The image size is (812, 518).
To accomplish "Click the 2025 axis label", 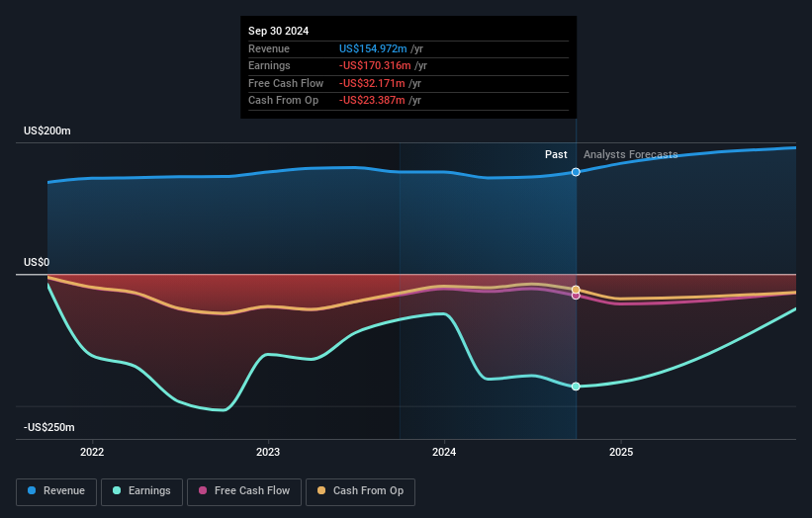I will coord(621,452).
